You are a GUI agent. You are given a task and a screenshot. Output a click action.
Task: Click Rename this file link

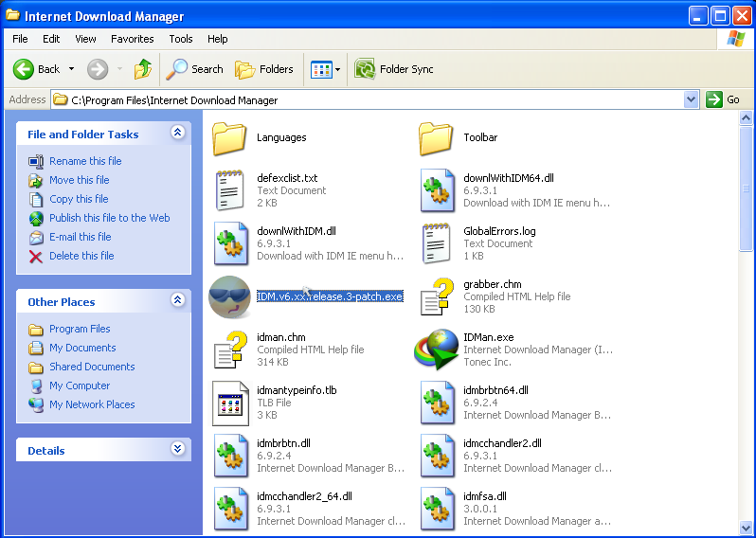coord(85,161)
